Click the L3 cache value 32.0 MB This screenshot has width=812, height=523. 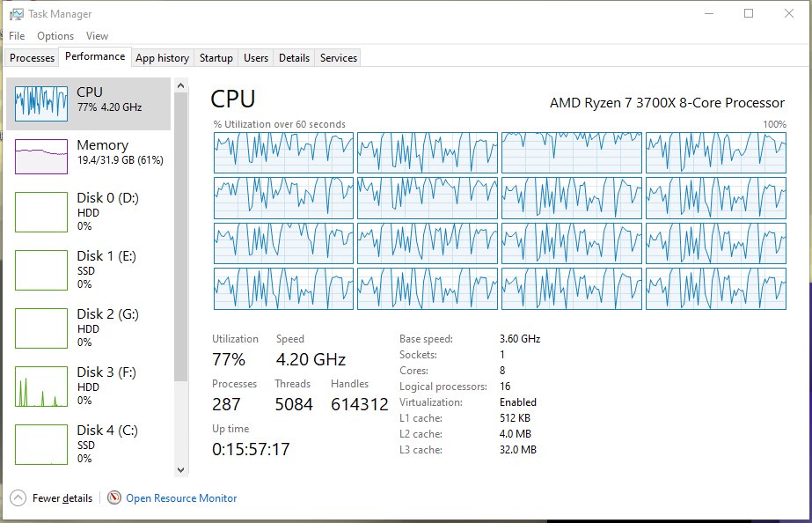(x=518, y=450)
